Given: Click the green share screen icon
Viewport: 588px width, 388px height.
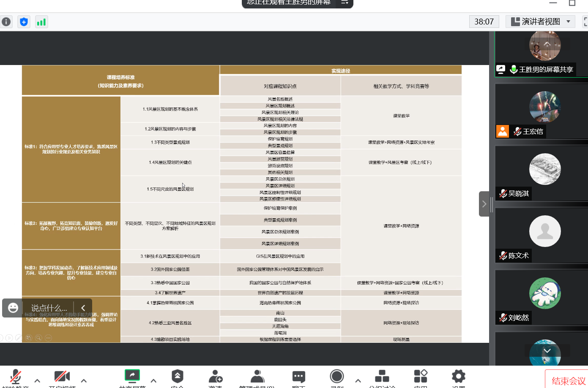Looking at the screenshot, I should 132,375.
